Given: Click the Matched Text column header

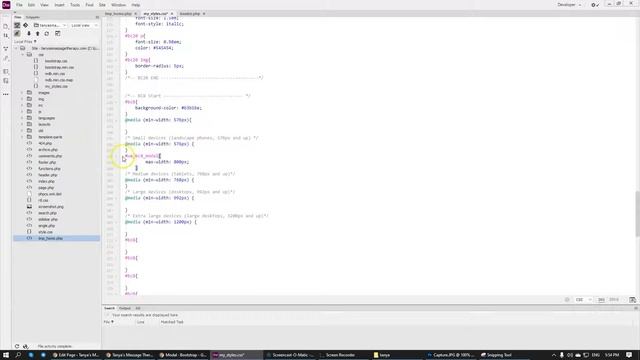Looking at the screenshot, I should coord(172,322).
